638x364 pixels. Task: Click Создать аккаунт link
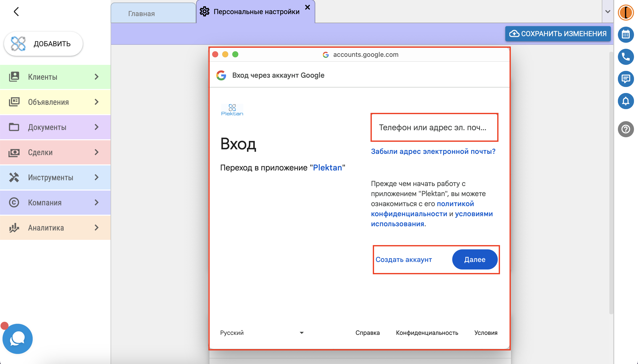click(x=403, y=259)
